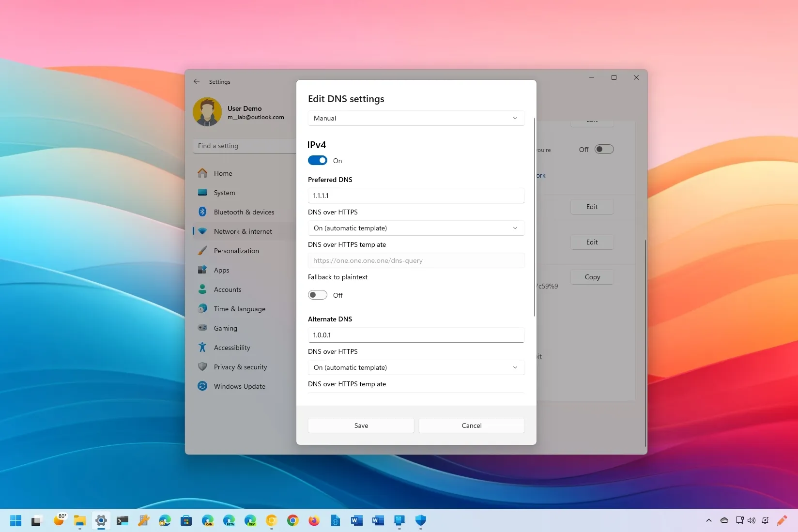798x532 pixels.
Task: Open Task View from the taskbar
Action: (x=37, y=520)
